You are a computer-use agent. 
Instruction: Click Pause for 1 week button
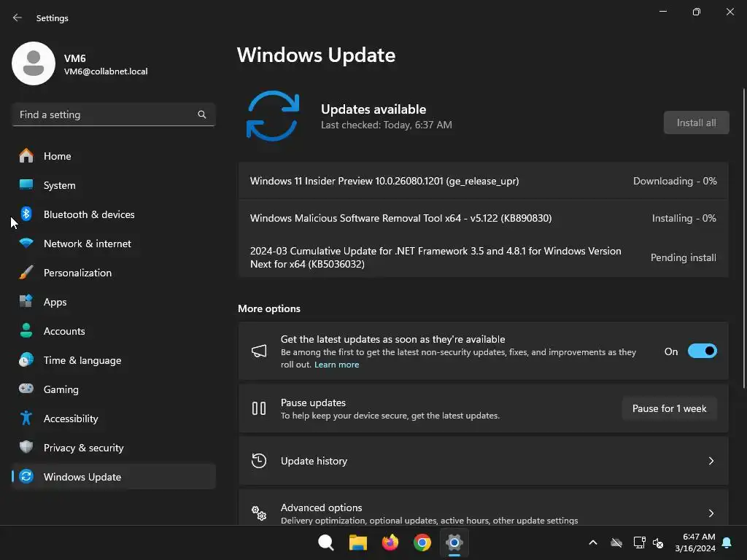tap(670, 408)
